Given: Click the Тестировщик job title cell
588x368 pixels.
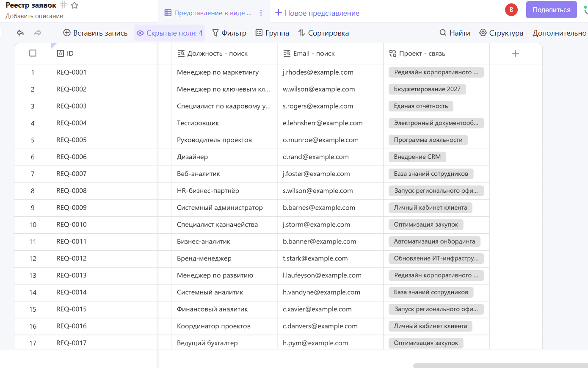Looking at the screenshot, I should coord(224,123).
